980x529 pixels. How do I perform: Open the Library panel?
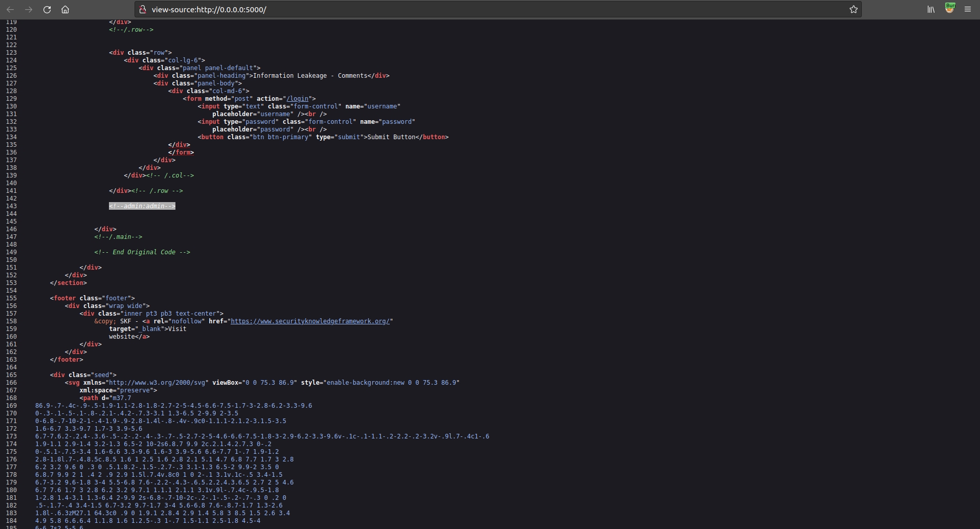tap(931, 10)
